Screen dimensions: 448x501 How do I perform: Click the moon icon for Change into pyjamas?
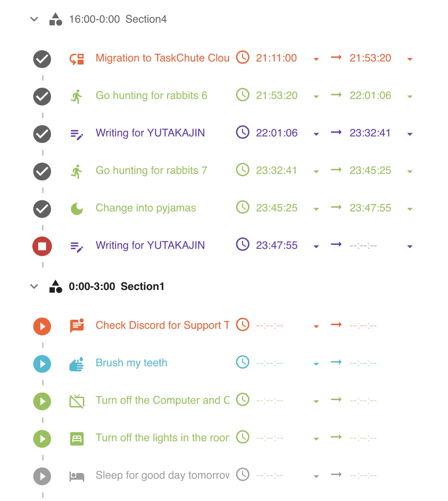77,209
